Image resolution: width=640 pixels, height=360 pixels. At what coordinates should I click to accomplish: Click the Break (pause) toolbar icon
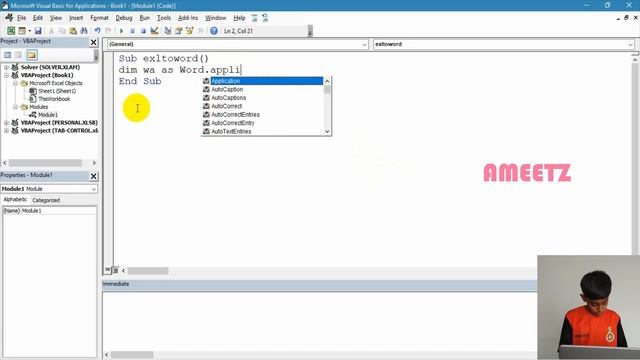tap(132, 31)
